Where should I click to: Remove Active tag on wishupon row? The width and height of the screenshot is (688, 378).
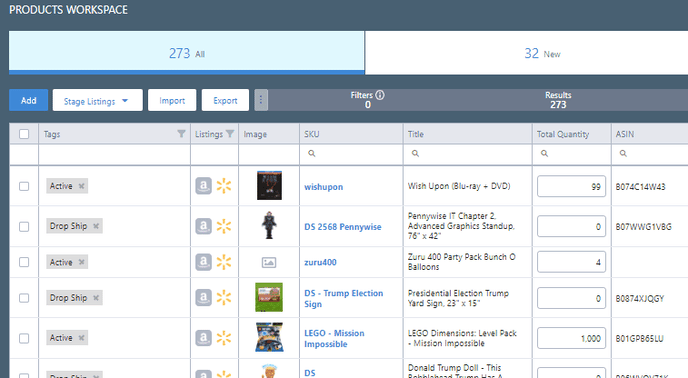[x=81, y=186]
